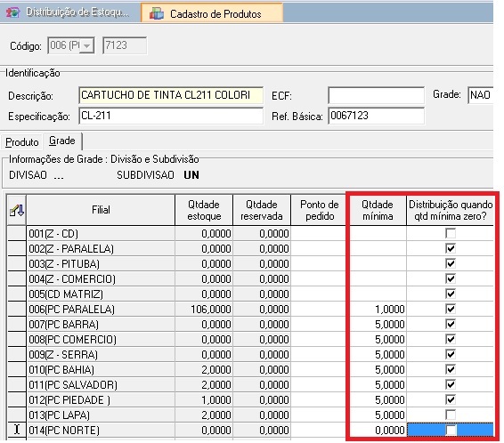Click the row selector for 001(Z - CD)
Image resolution: width=504 pixels, height=443 pixels.
(x=17, y=233)
